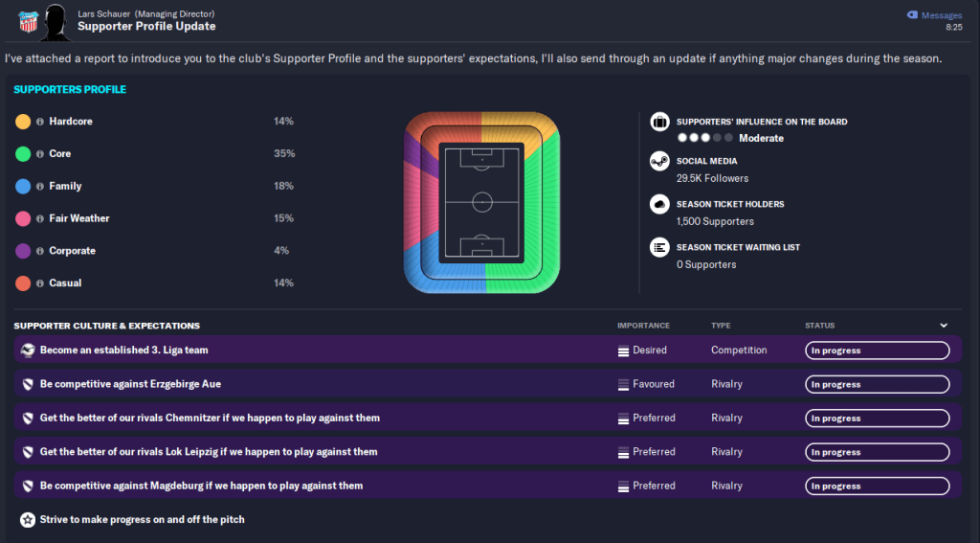The height and width of the screenshot is (543, 980).
Task: Click the stadium supporter distribution diagram
Action: [481, 202]
